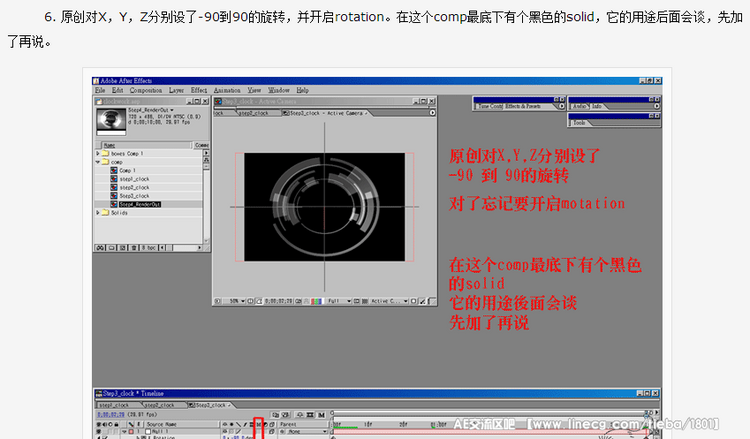The image size is (750, 439).
Task: Open the Layer menu
Action: coord(176,90)
